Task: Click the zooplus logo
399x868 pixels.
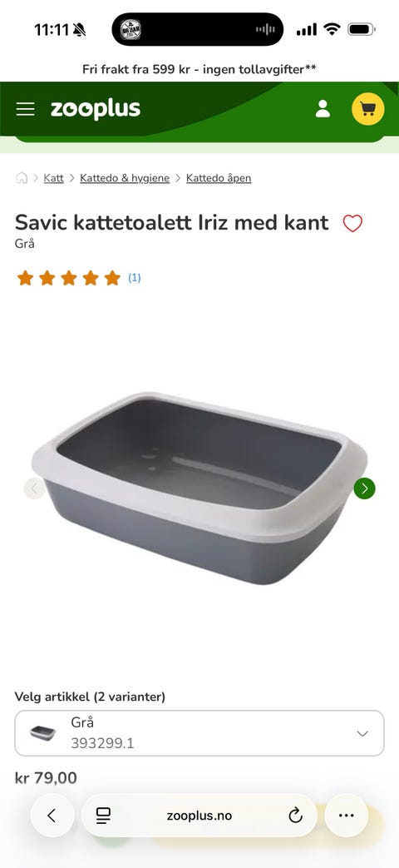Action: coord(96,109)
